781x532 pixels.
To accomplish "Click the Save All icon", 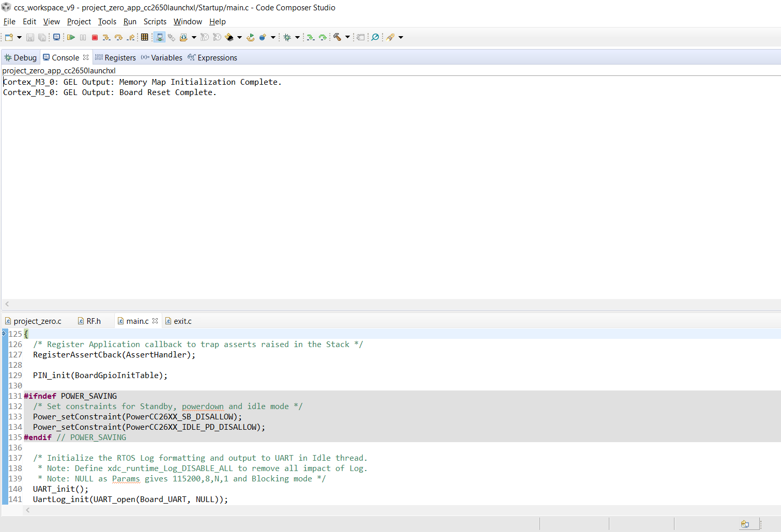I will pos(42,37).
